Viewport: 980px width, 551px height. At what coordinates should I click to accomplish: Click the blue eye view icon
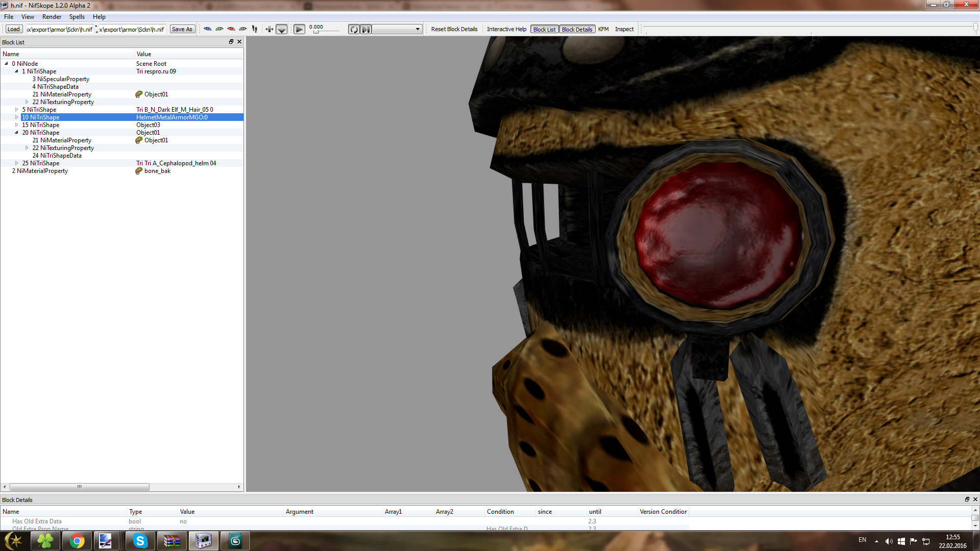click(x=208, y=29)
